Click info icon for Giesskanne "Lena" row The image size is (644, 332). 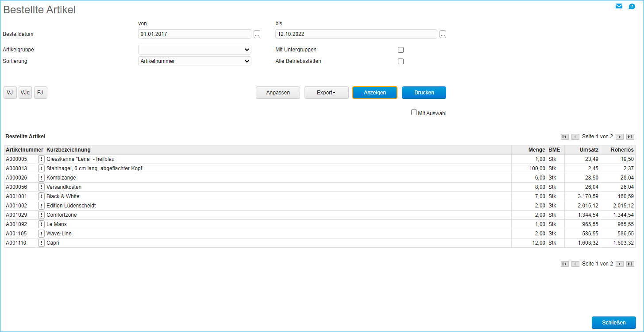(41, 159)
